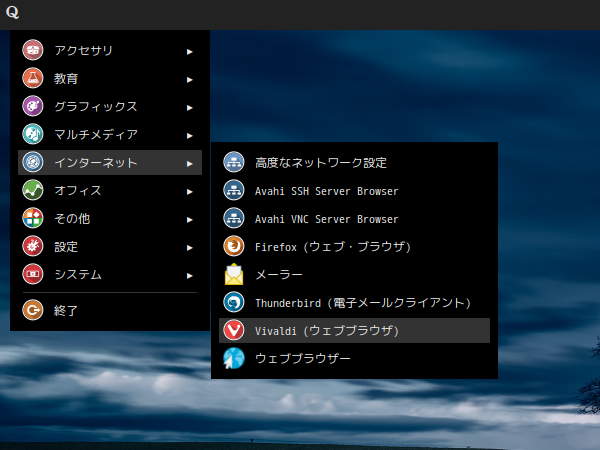Viewport: 600px width, 450px height.
Task: Click the メーラー envelope icon
Action: click(234, 274)
